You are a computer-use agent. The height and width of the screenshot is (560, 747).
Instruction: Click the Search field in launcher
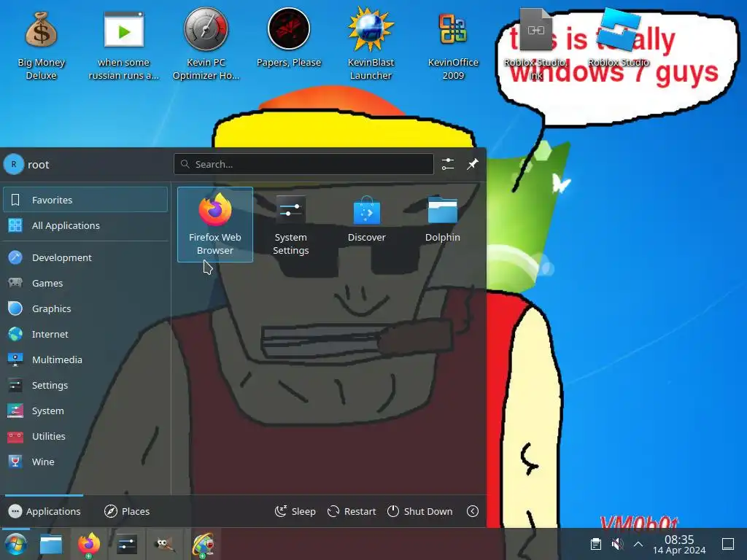(x=303, y=164)
